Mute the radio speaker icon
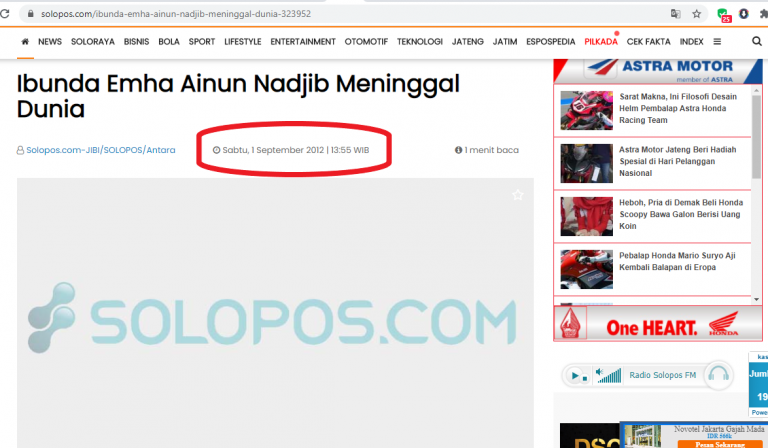The height and width of the screenshot is (448, 768). point(599,372)
